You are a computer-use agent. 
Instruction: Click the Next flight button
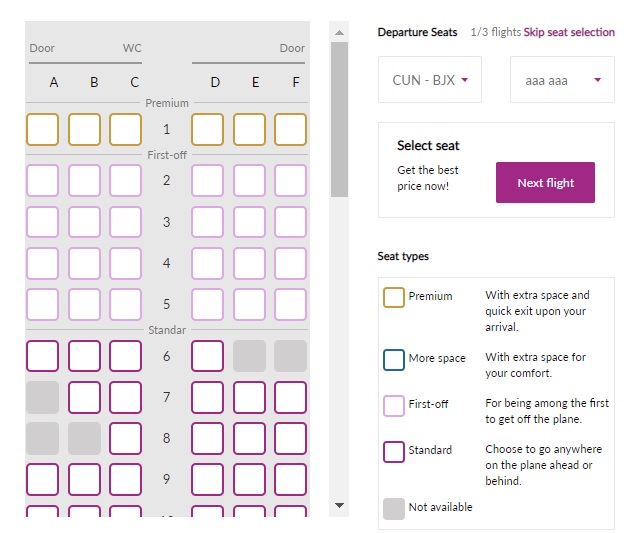coord(545,183)
